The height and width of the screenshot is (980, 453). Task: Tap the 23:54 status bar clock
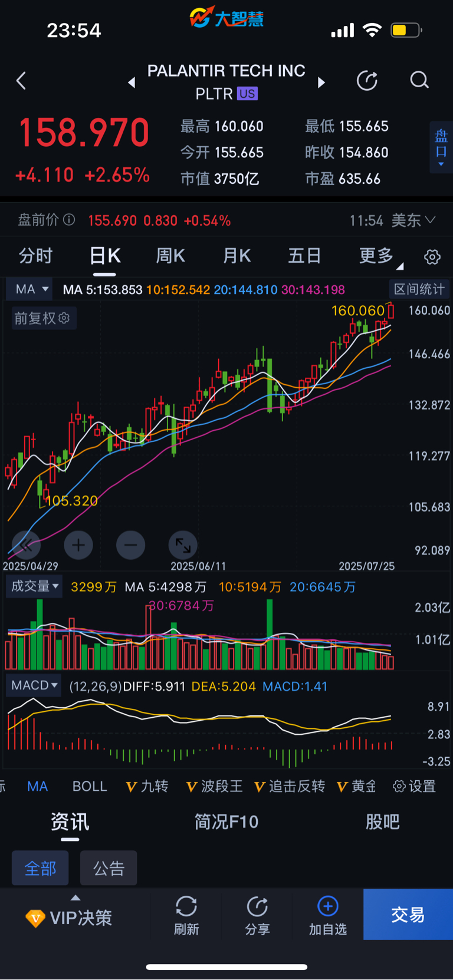(x=74, y=31)
